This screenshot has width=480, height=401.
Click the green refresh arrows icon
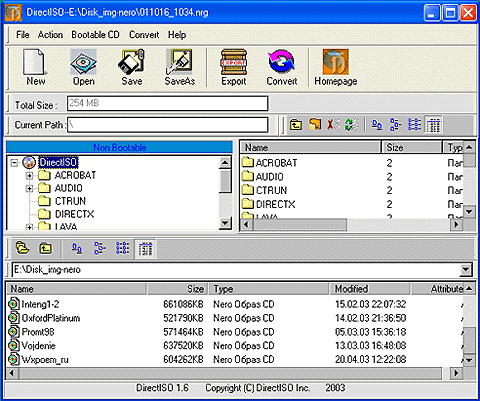(x=351, y=125)
